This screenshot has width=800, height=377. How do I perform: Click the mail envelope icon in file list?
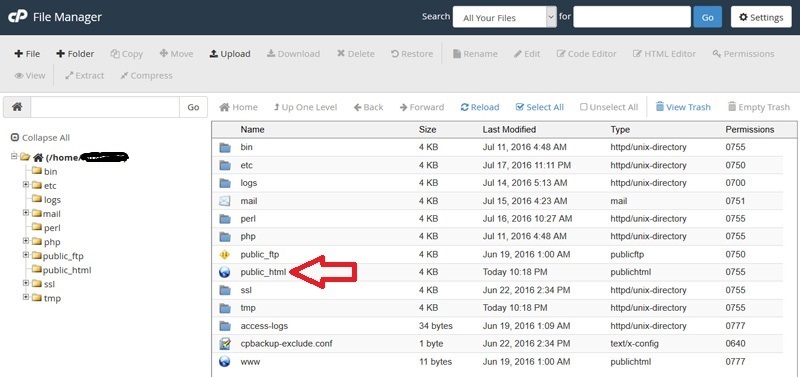(224, 201)
